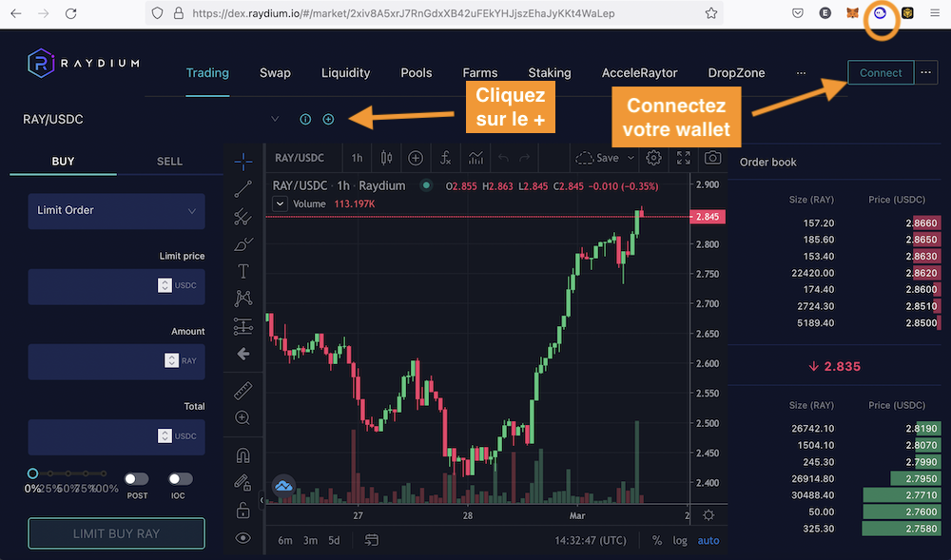Open price scale settings gear
The image size is (951, 560).
(708, 515)
